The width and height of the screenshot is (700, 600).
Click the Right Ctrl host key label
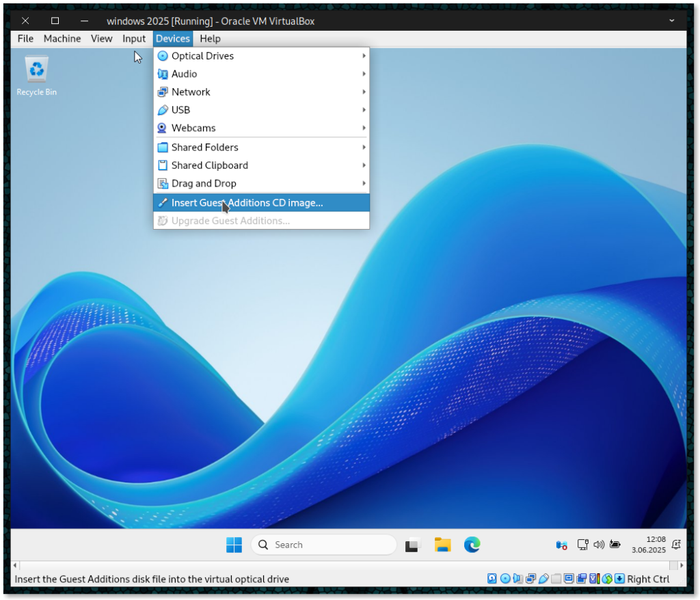pyautogui.click(x=648, y=579)
